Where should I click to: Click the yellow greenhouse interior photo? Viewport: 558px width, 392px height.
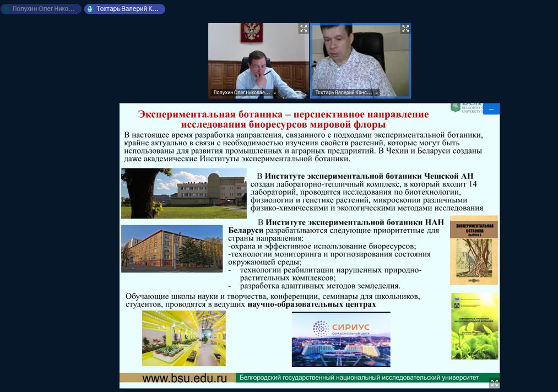(x=183, y=338)
